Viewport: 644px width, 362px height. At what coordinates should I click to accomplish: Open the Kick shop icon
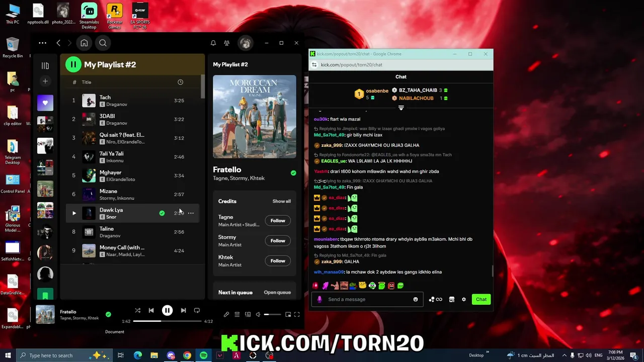pos(452,299)
